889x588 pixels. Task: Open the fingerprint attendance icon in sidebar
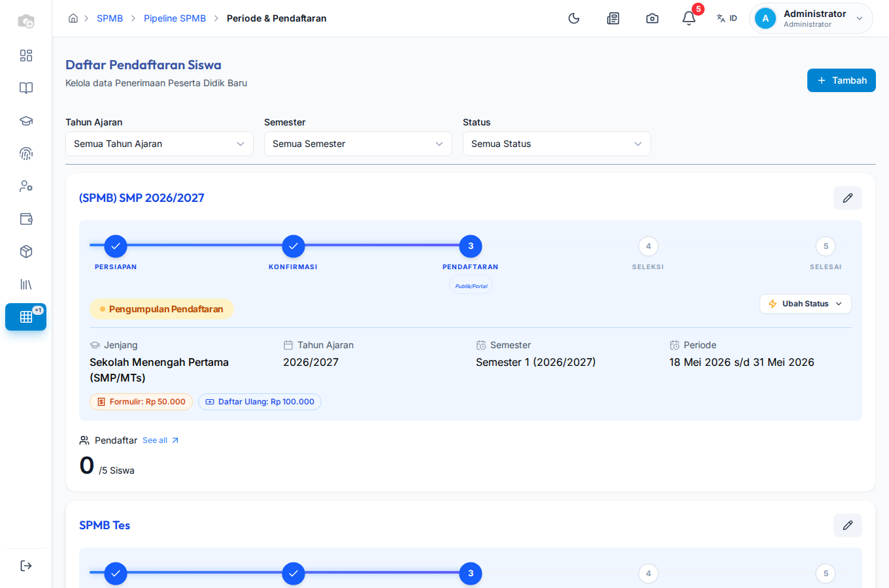(26, 154)
